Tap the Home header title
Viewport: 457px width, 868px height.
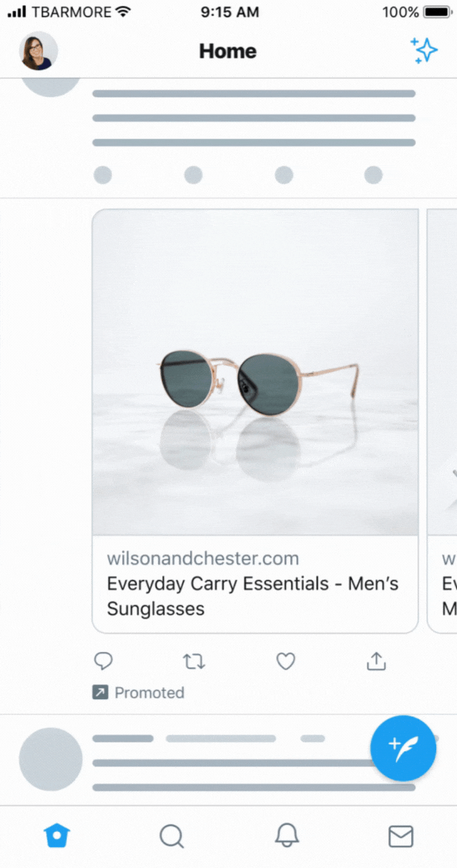[227, 50]
